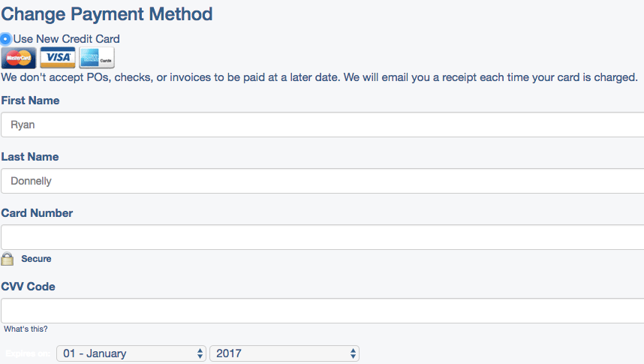Click the First Name label
644x364 pixels.
point(30,101)
